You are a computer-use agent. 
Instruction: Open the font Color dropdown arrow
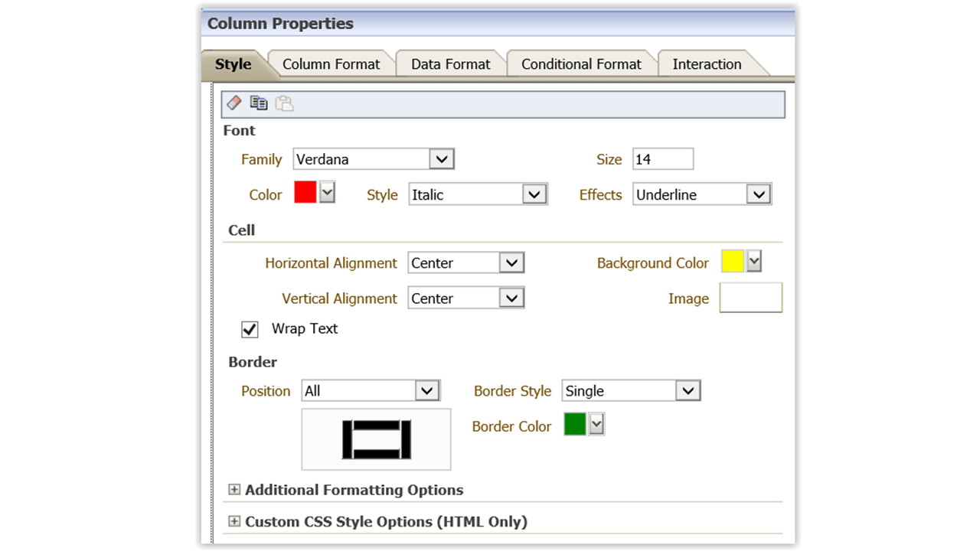pyautogui.click(x=327, y=192)
